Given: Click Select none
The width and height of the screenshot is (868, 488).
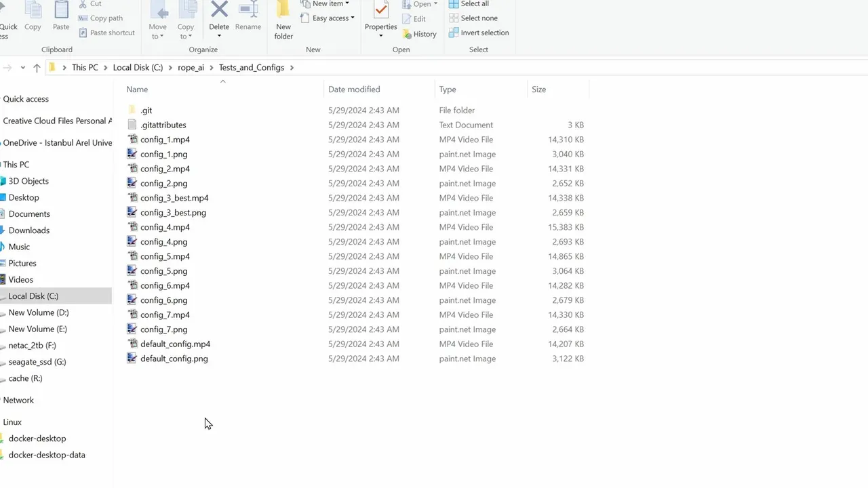Looking at the screenshot, I should 473,18.
